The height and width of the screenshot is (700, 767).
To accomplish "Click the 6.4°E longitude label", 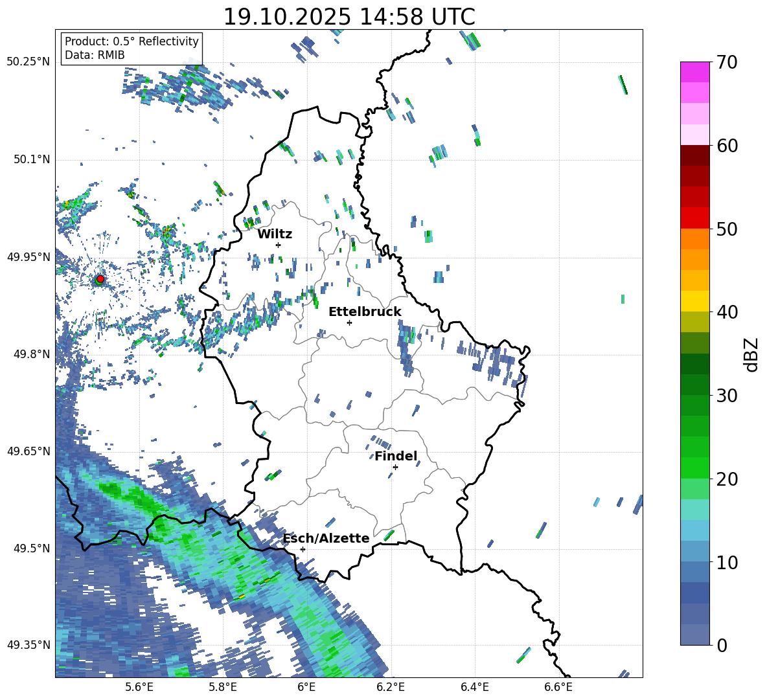I will [x=474, y=688].
